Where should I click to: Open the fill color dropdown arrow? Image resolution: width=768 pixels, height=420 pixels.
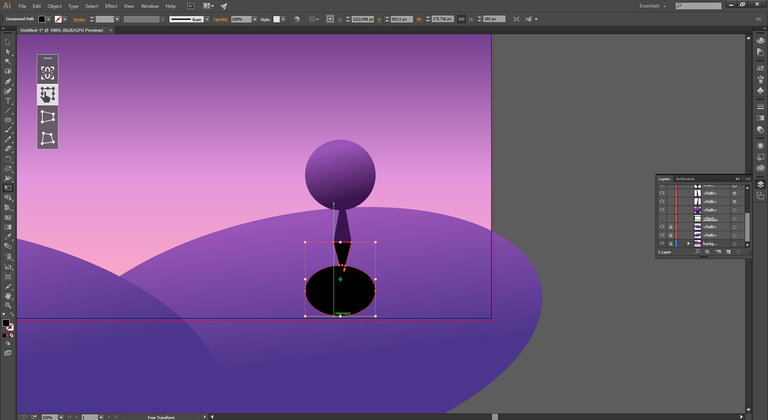click(x=48, y=19)
